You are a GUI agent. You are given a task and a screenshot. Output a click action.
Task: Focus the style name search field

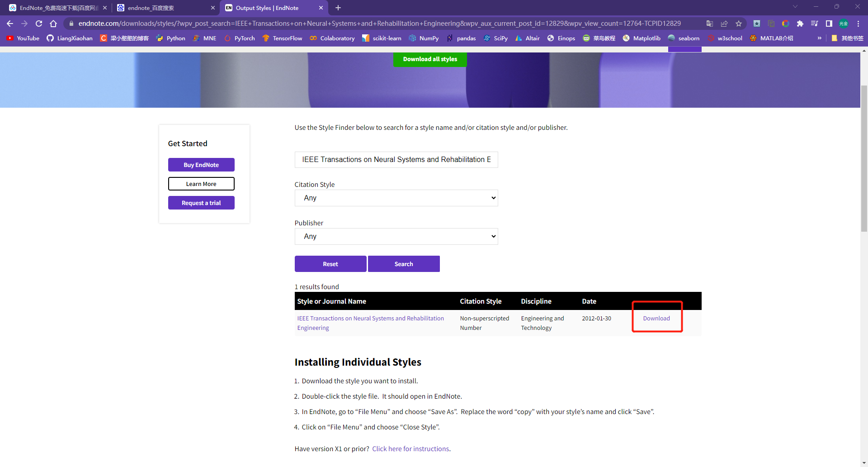coord(396,160)
